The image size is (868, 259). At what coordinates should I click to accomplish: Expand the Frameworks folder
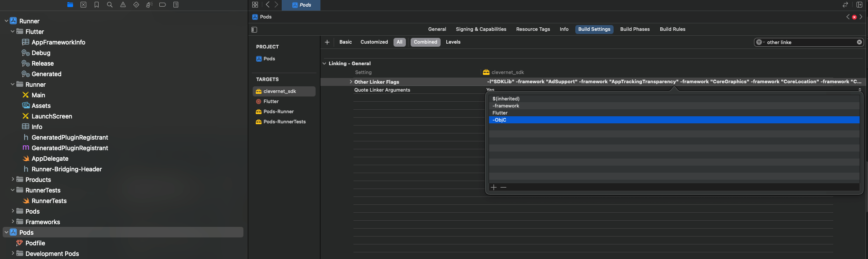[12, 222]
